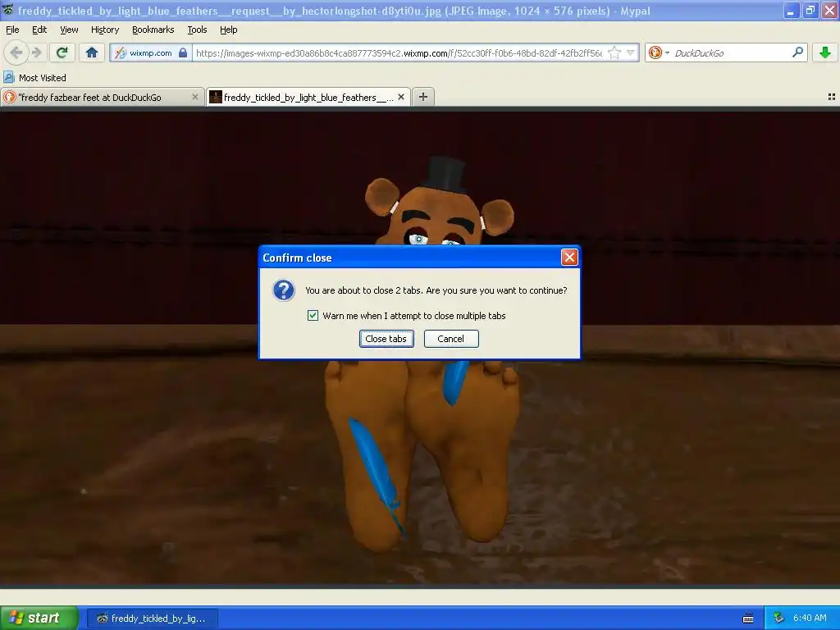Restore down the Mypal browser window
The height and width of the screenshot is (630, 840).
[810, 10]
